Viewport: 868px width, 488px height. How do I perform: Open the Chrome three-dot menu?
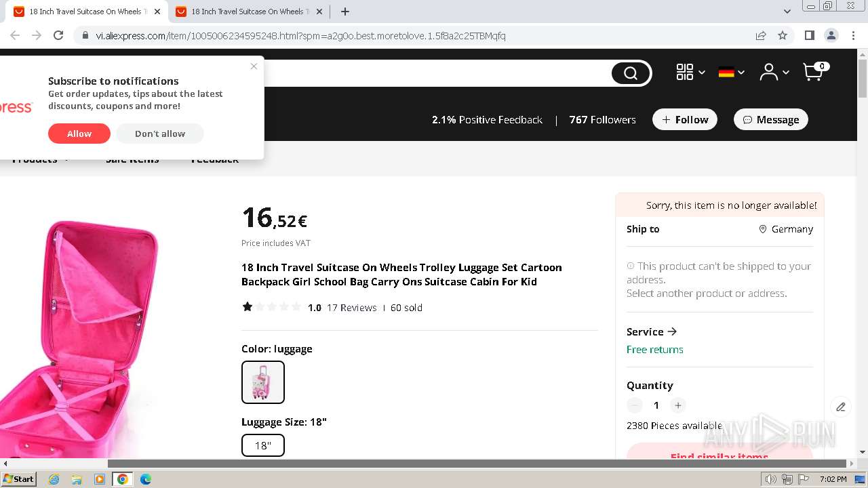pos(853,35)
